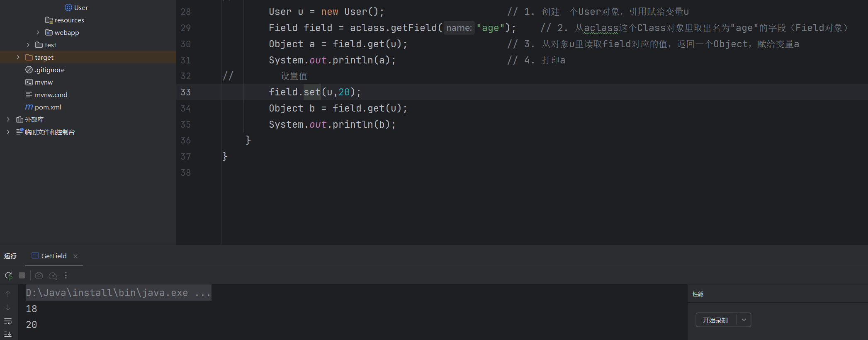The height and width of the screenshot is (340, 868).
Task: Click console output value 20
Action: coord(32,325)
